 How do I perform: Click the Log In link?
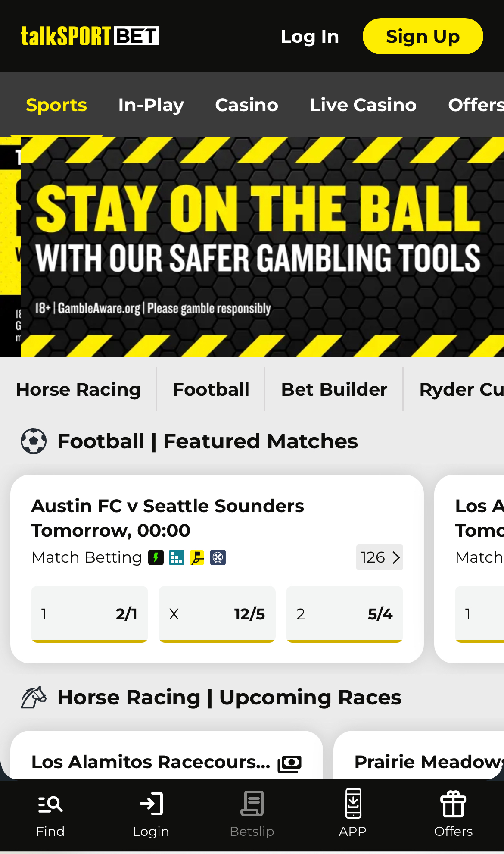[x=310, y=36]
